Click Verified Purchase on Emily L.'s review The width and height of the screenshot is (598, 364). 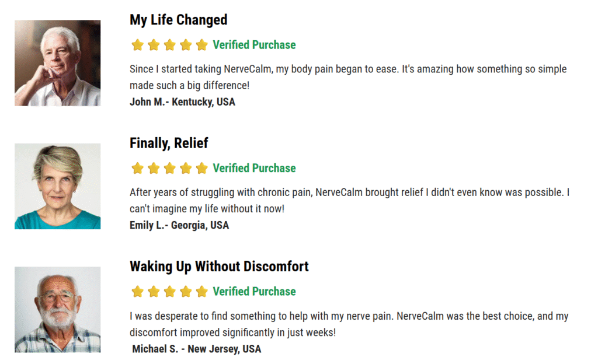click(255, 169)
